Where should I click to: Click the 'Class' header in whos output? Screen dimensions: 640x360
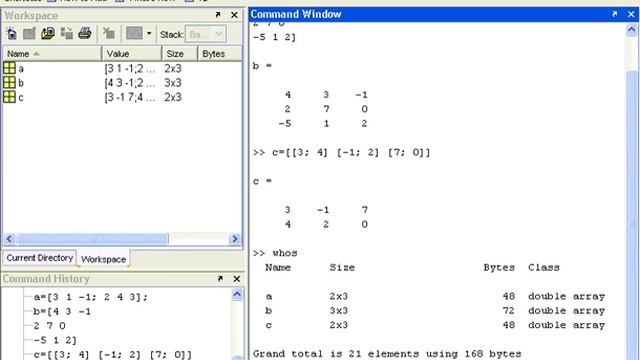tap(544, 268)
